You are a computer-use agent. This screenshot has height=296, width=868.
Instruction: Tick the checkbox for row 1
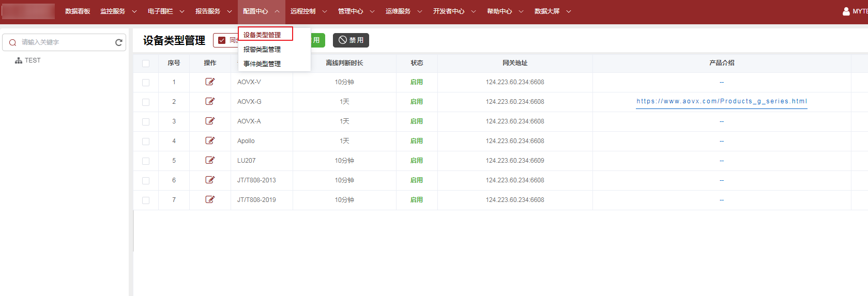(146, 83)
